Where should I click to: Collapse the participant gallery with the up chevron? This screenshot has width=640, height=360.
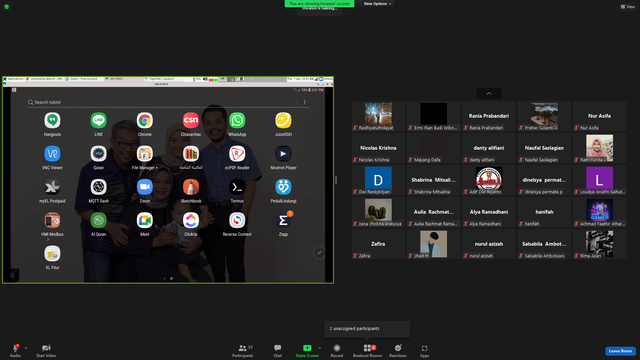[x=489, y=93]
